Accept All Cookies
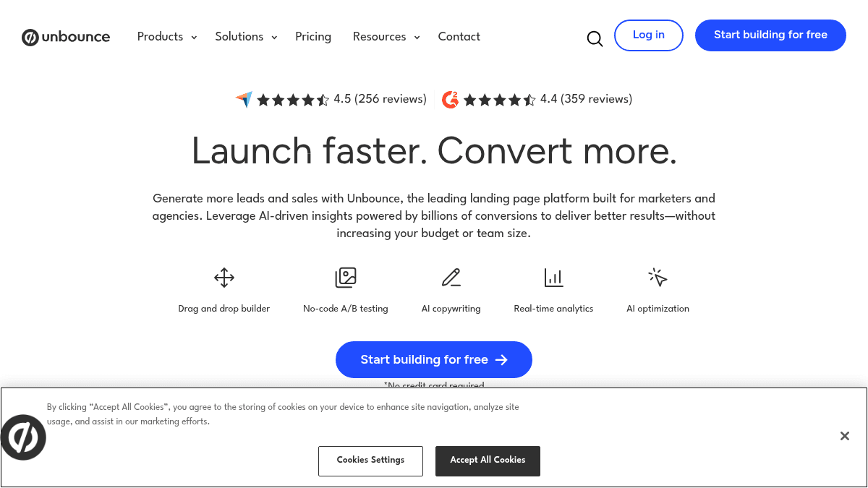868x488 pixels. (488, 461)
